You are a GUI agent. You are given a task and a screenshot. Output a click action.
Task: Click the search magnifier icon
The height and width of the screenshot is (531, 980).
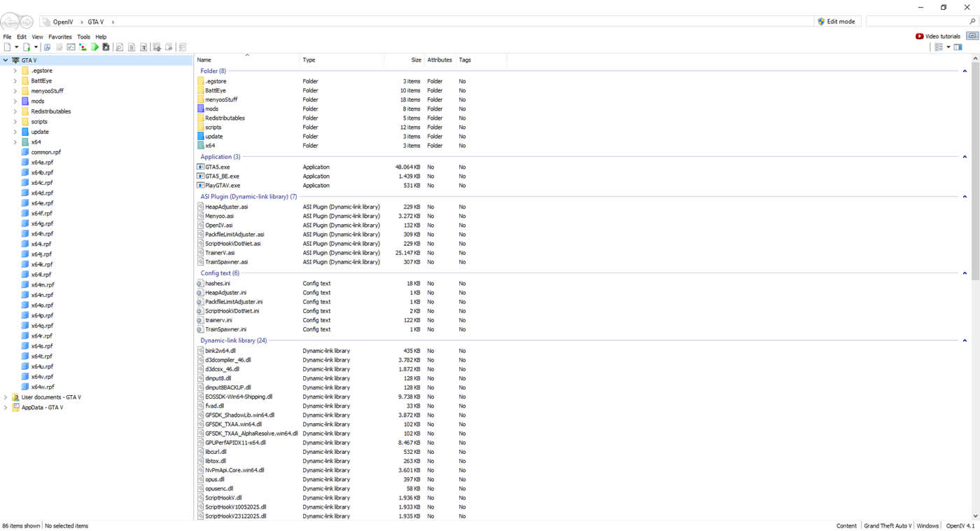[x=972, y=22]
